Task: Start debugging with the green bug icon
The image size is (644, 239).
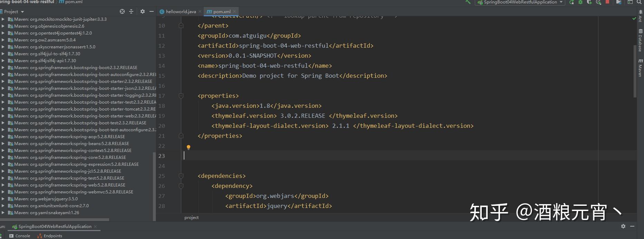Action: pyautogui.click(x=580, y=2)
